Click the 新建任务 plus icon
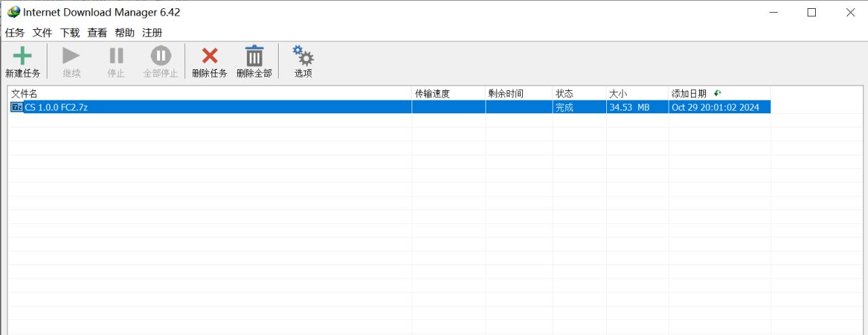Viewport: 868px width, 335px height. [x=22, y=56]
